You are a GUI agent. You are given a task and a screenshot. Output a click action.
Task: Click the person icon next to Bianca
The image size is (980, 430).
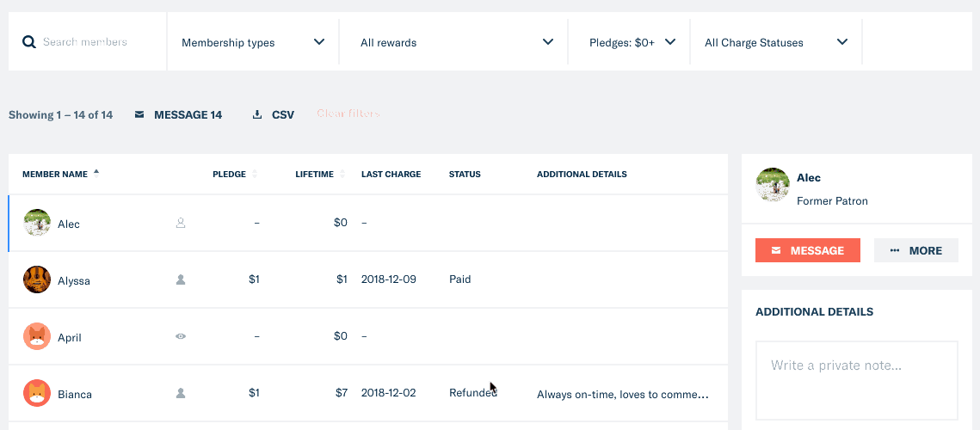[x=181, y=393]
